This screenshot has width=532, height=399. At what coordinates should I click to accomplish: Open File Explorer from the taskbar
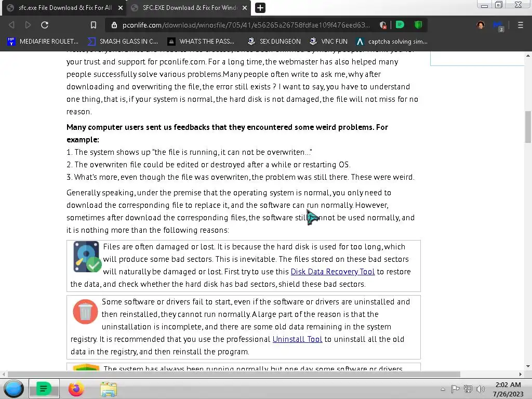click(x=109, y=389)
